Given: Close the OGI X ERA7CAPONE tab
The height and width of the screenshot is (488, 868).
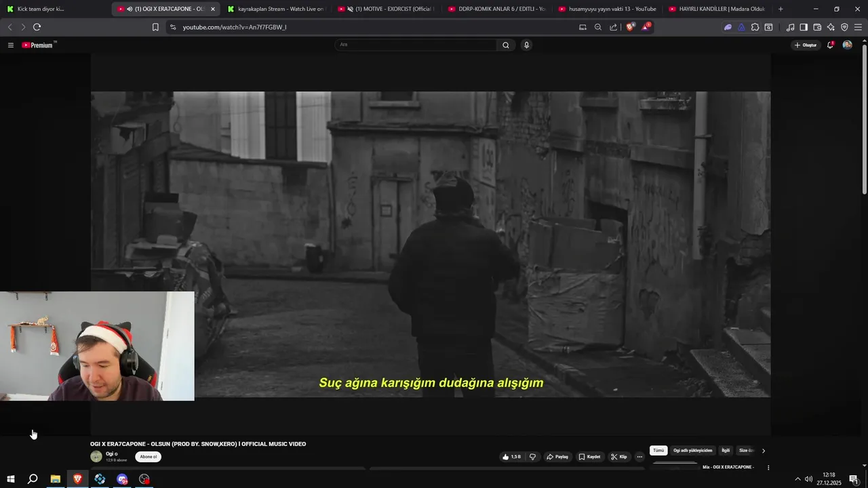Looking at the screenshot, I should point(213,9).
